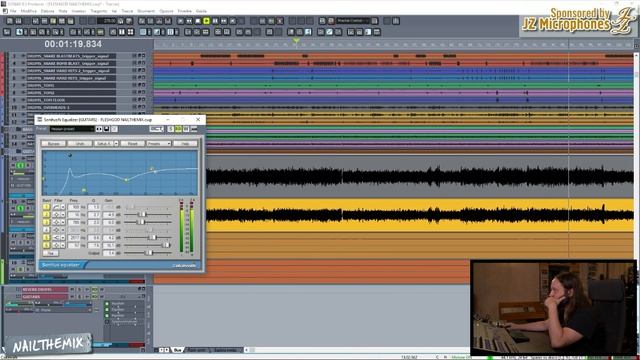Open the Elabora menu
The image size is (640, 360).
click(x=47, y=11)
